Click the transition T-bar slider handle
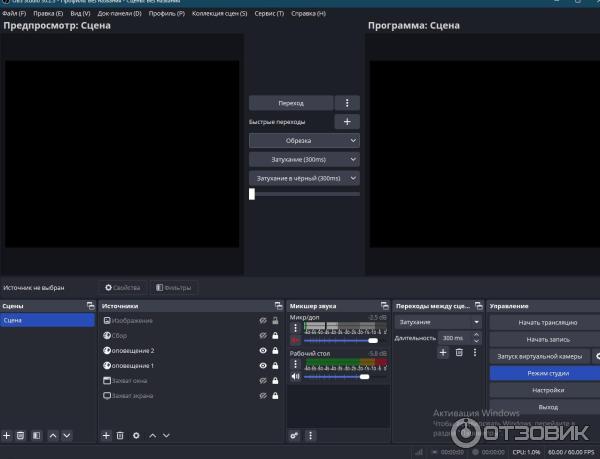The width and height of the screenshot is (600, 459). point(252,194)
